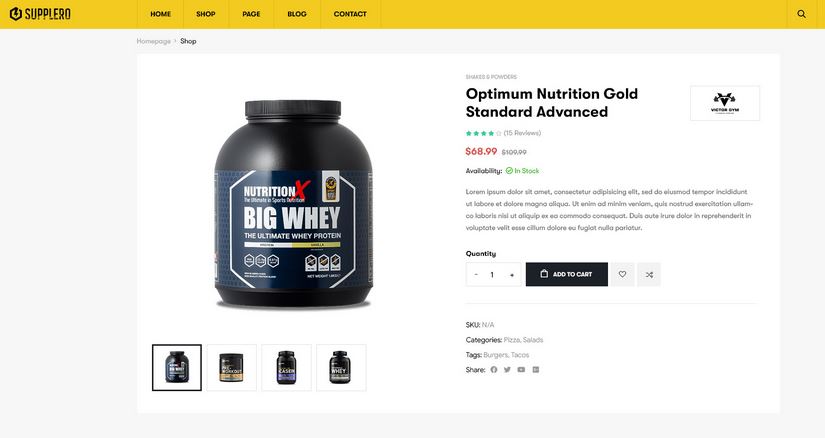Share product on LinkedIn

[x=536, y=370]
